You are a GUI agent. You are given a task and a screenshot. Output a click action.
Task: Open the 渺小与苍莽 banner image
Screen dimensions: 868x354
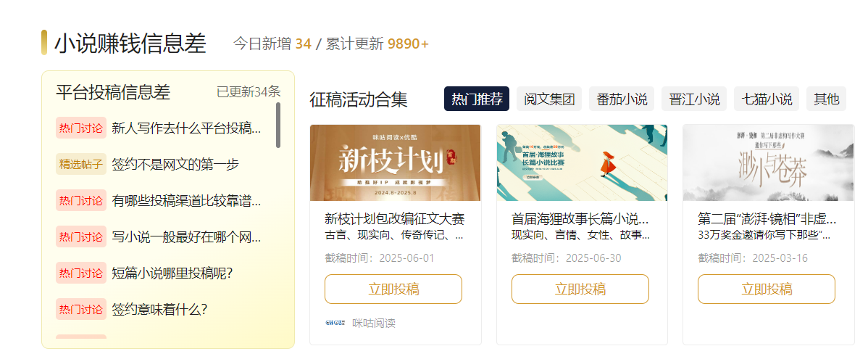tap(768, 162)
